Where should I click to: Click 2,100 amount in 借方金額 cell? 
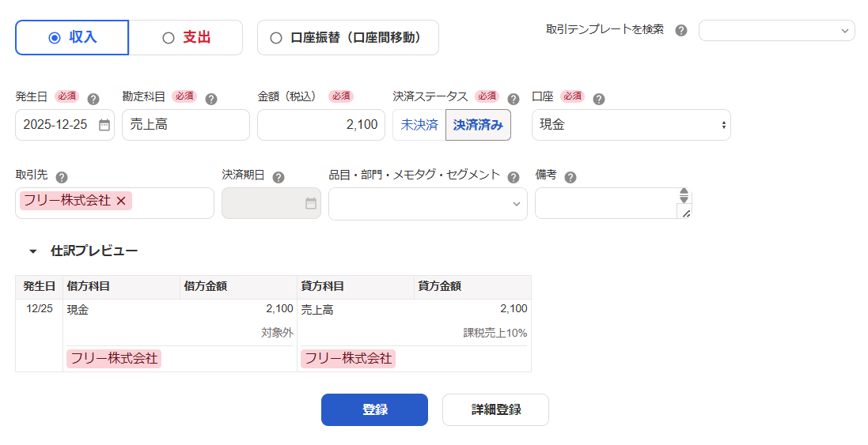(x=279, y=308)
